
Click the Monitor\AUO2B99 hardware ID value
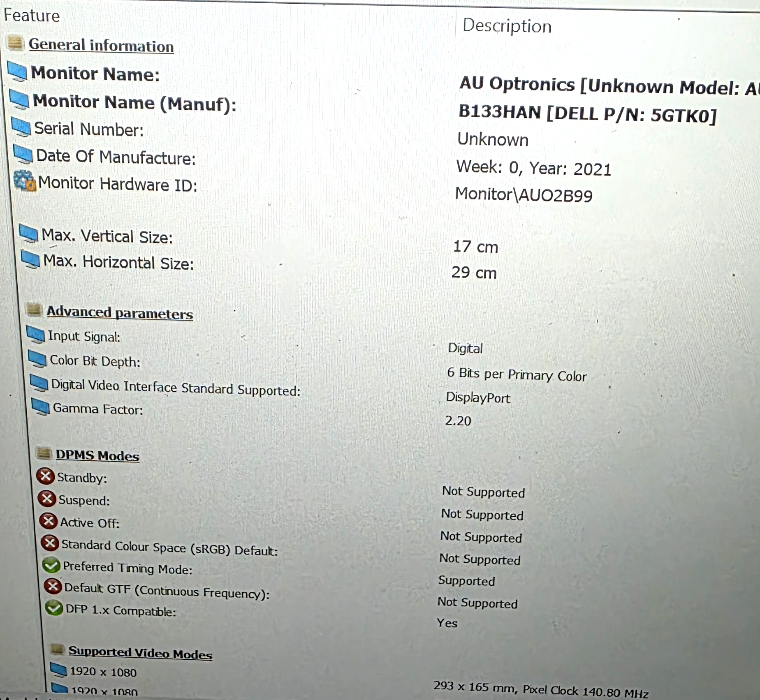coord(524,194)
